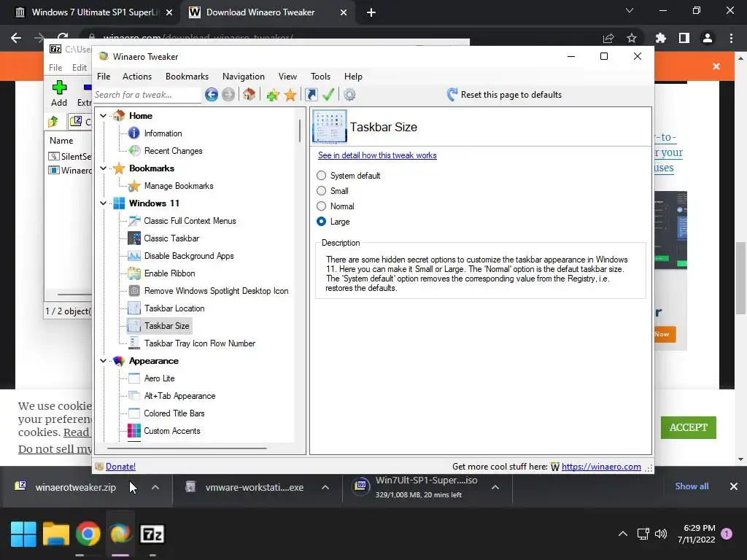Click Chrome icon on the taskbar

[88, 534]
